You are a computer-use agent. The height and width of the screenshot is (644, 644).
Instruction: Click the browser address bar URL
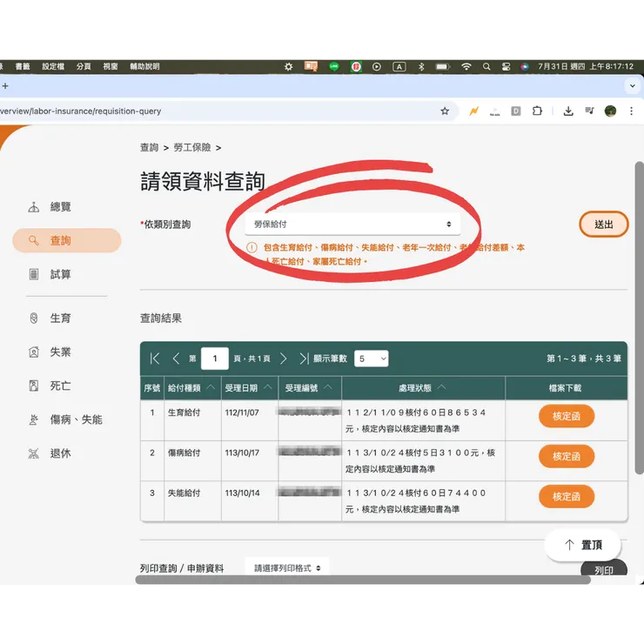point(81,111)
